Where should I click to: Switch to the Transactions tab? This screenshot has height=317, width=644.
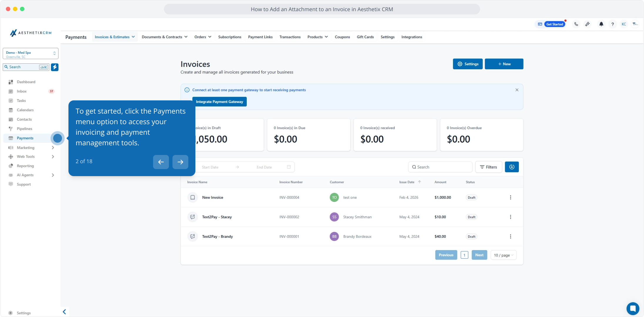(x=290, y=37)
